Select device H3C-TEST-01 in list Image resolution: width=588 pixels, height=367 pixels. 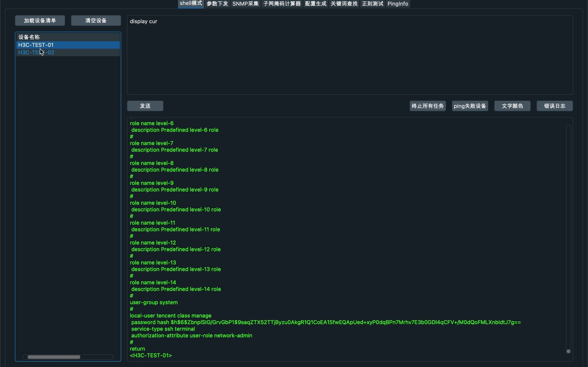tap(68, 45)
